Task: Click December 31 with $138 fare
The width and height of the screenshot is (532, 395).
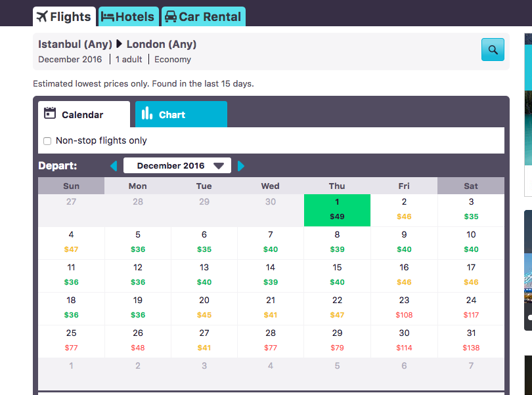Action: [x=471, y=341]
